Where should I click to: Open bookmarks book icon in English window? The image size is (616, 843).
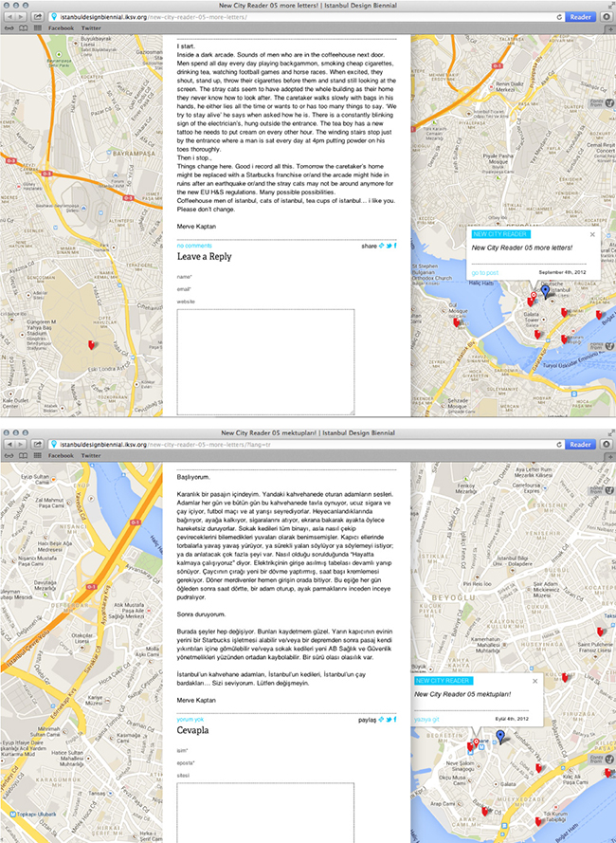[x=23, y=27]
